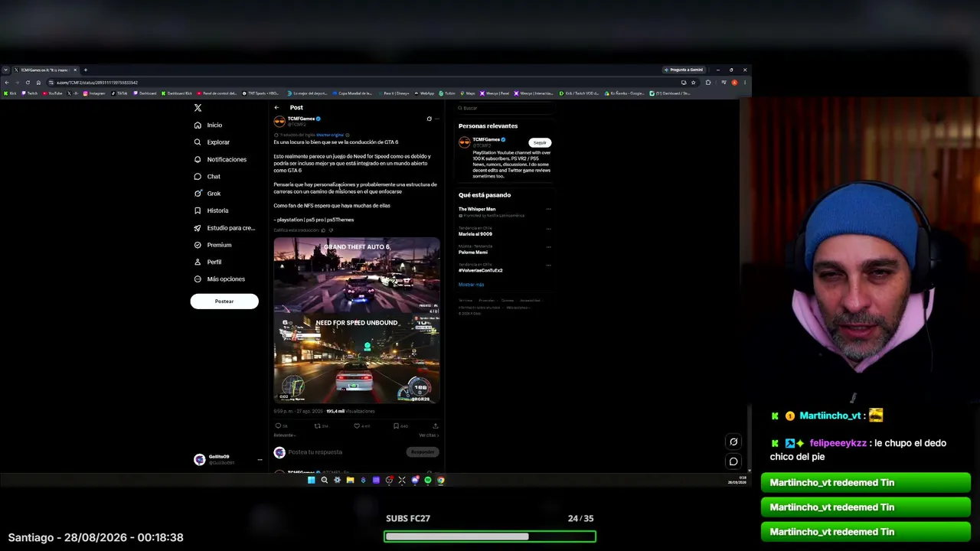Open the YouTube bookmark

tap(53, 93)
